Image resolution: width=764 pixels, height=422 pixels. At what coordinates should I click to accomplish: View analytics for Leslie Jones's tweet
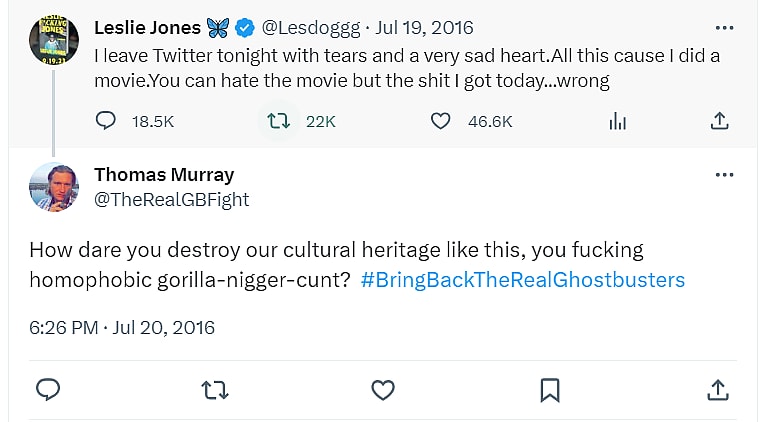[618, 121]
